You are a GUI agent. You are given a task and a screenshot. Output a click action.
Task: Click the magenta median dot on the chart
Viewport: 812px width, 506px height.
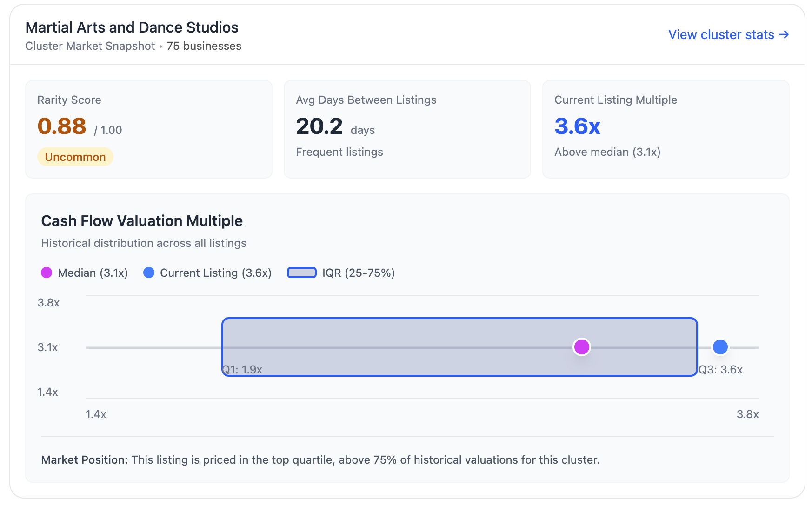point(581,347)
